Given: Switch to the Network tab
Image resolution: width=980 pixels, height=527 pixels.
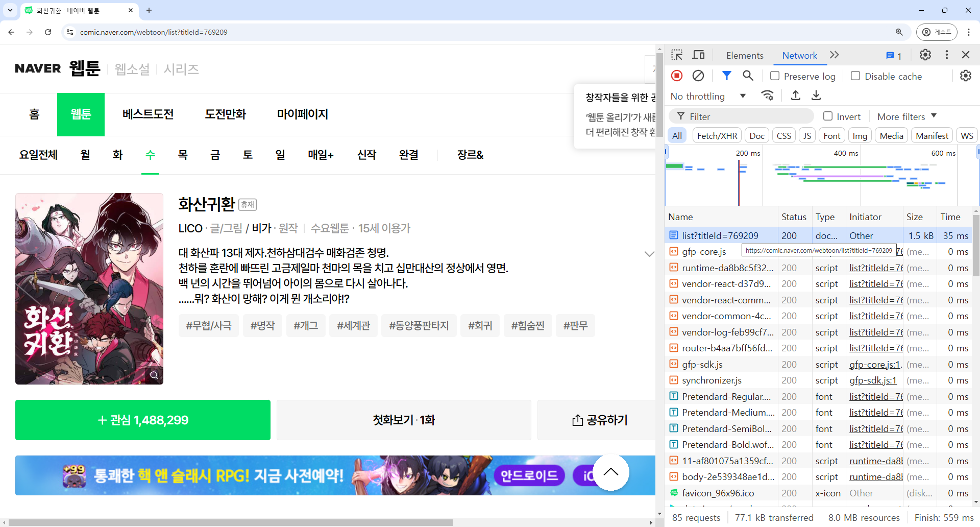Looking at the screenshot, I should [x=800, y=55].
